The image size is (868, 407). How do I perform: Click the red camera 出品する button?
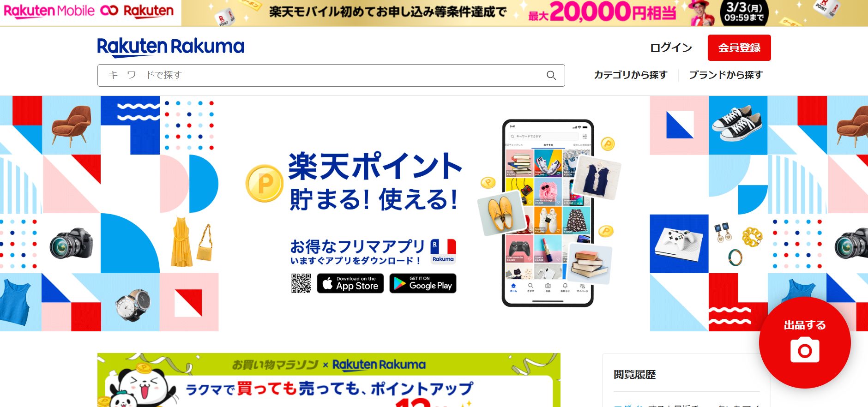coord(805,342)
